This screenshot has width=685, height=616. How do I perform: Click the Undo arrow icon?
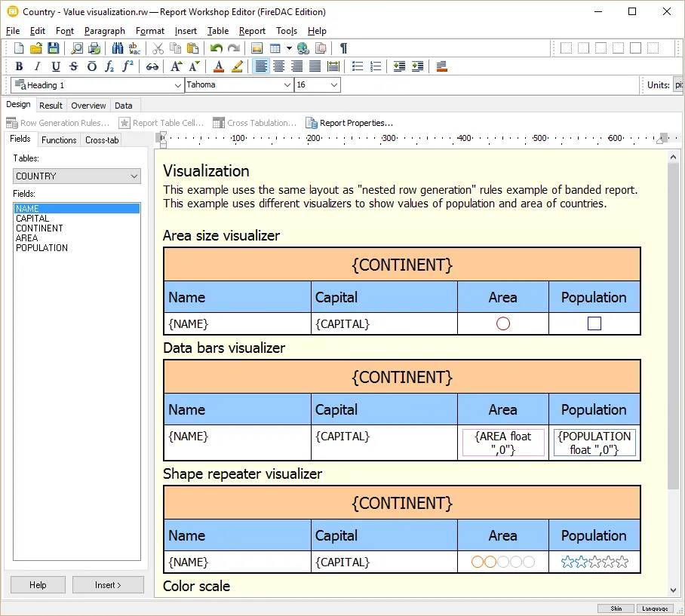217,48
